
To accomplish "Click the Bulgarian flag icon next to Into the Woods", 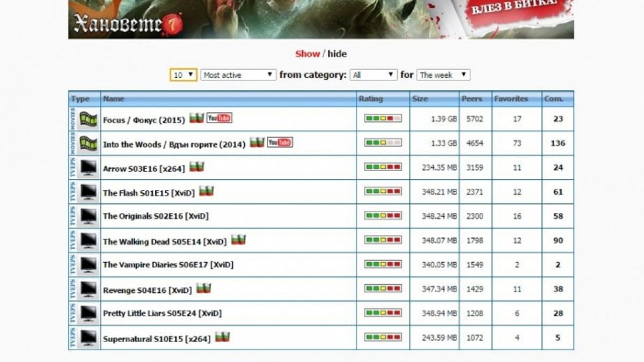I will [x=257, y=142].
